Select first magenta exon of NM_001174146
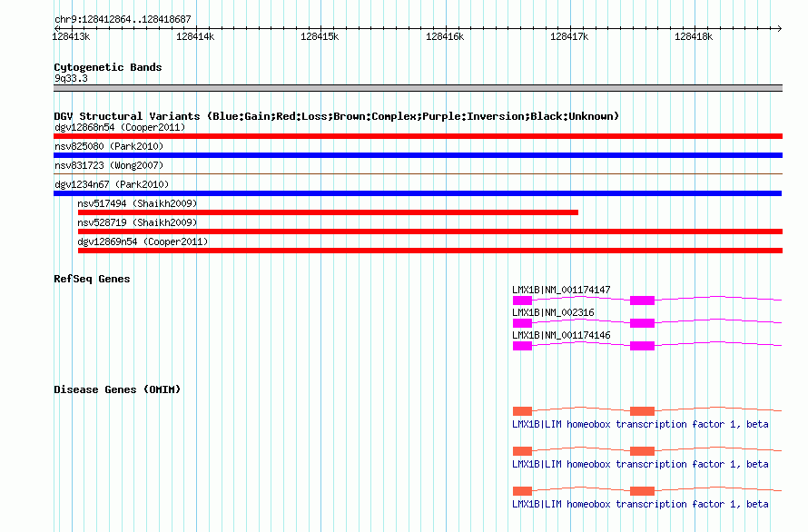Image resolution: width=808 pixels, height=532 pixels. coord(522,346)
